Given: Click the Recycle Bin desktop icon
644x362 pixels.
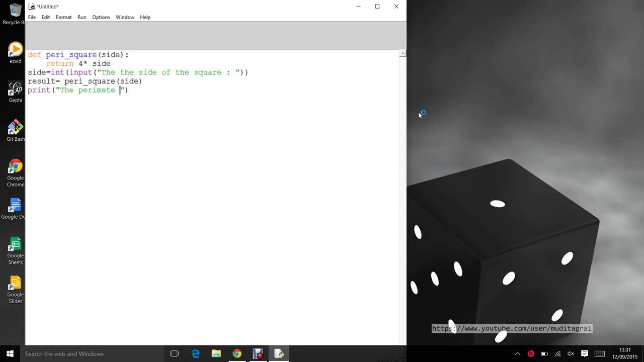Looking at the screenshot, I should tap(14, 14).
